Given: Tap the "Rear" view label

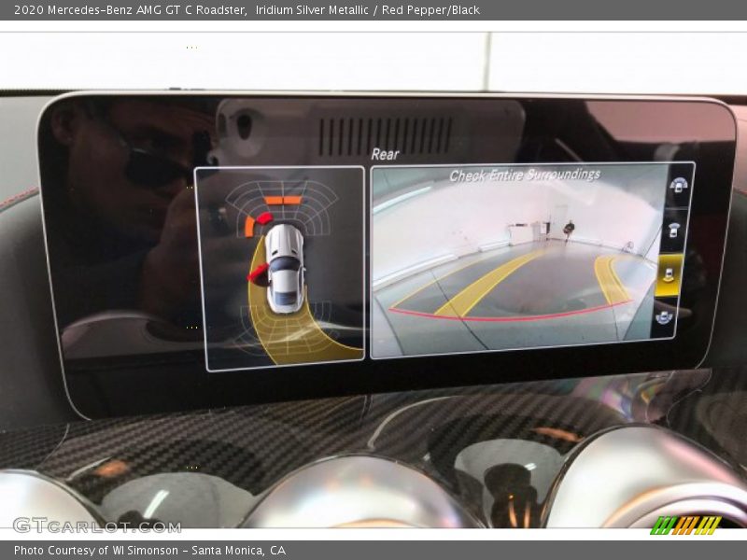Looking at the screenshot, I should [384, 154].
